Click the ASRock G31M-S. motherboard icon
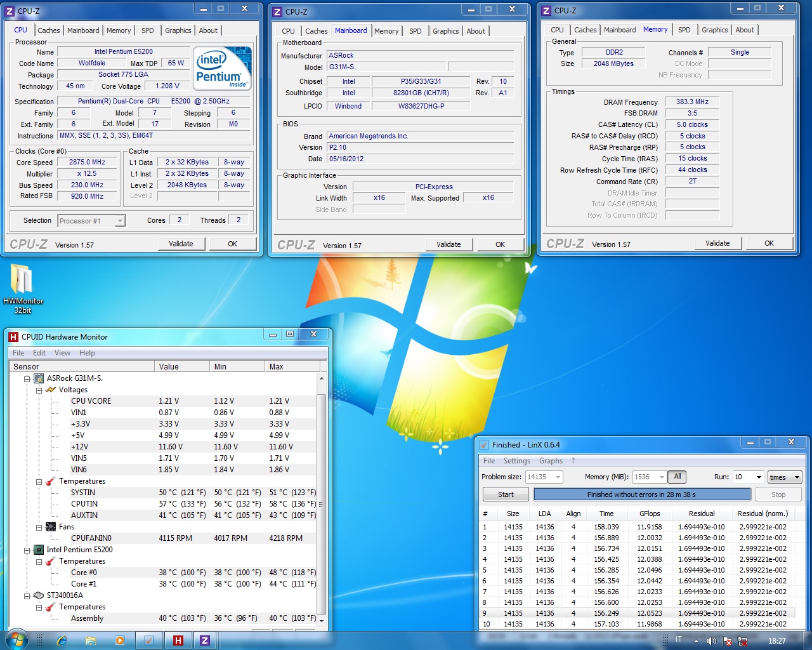 (x=39, y=378)
